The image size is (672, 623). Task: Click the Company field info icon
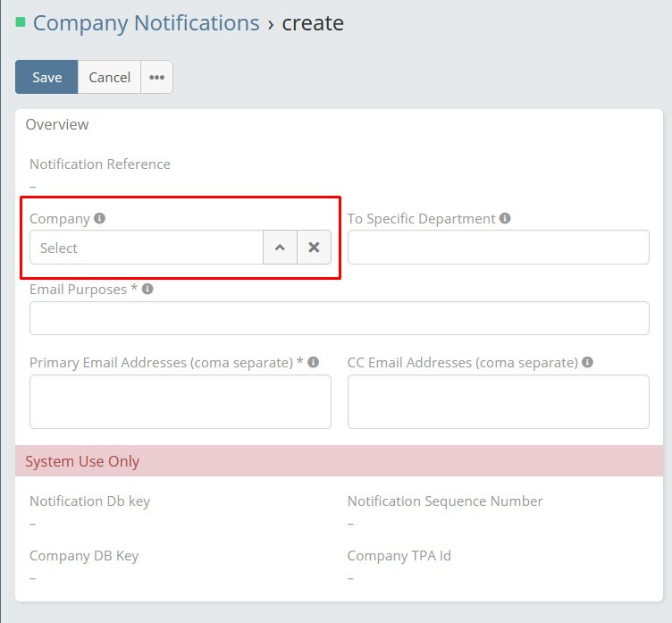pyautogui.click(x=100, y=218)
